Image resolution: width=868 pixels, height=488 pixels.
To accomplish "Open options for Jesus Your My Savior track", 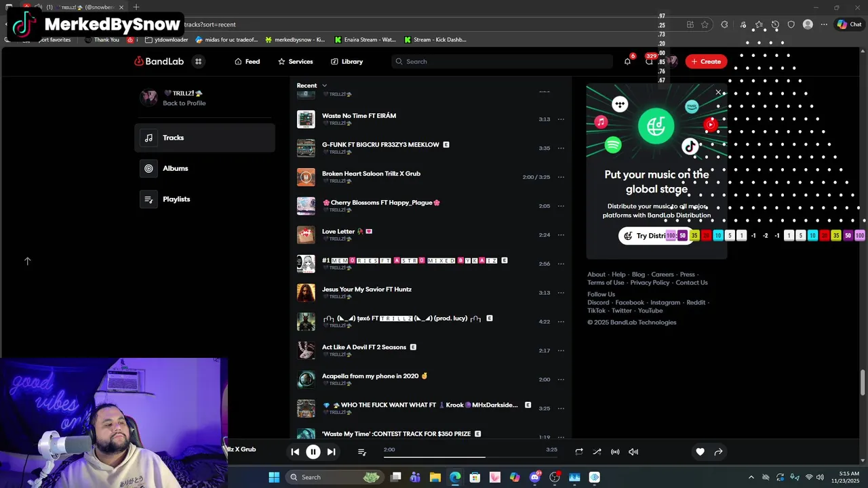I will [x=561, y=293].
